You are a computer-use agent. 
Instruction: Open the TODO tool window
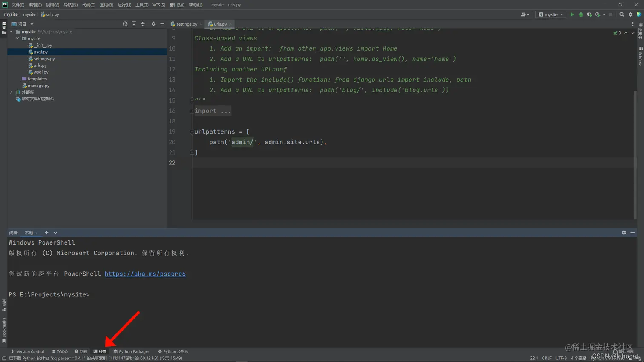(x=60, y=351)
